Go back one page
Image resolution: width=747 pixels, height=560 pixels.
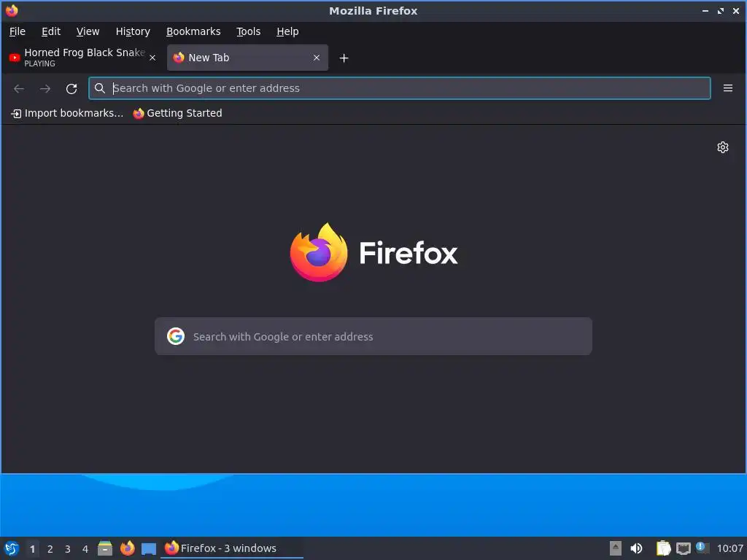pos(19,88)
